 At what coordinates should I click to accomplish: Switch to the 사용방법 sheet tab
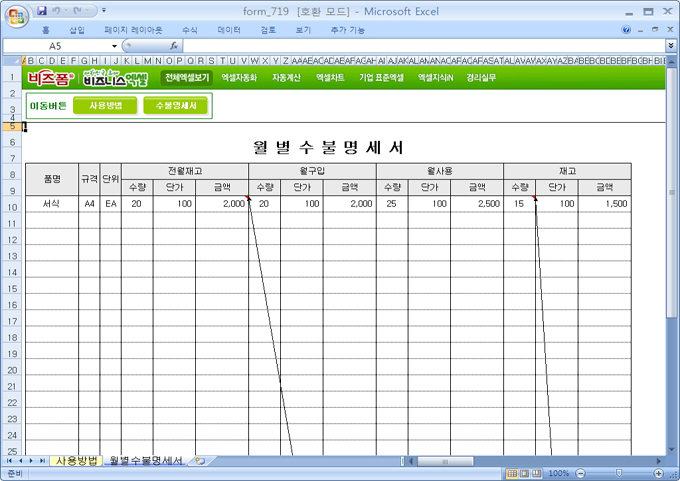76,461
